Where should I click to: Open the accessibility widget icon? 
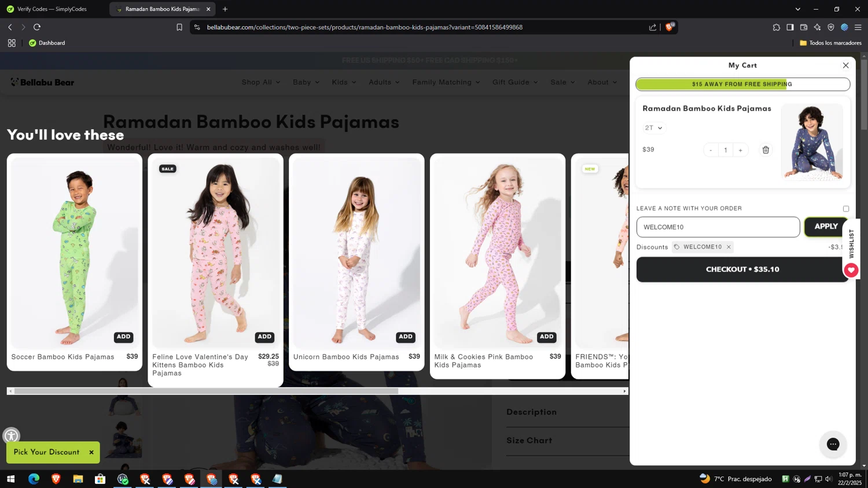[11, 436]
